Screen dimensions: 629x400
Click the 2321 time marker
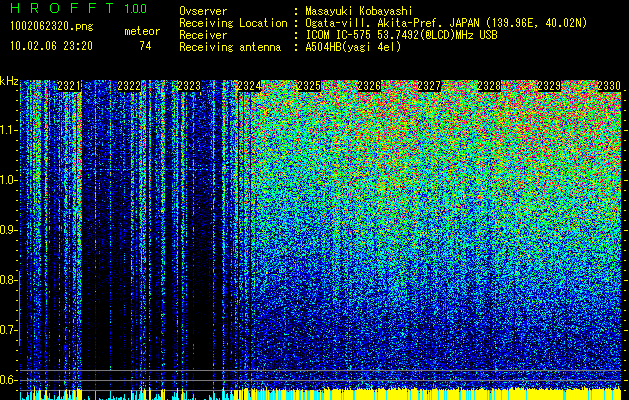tap(69, 86)
